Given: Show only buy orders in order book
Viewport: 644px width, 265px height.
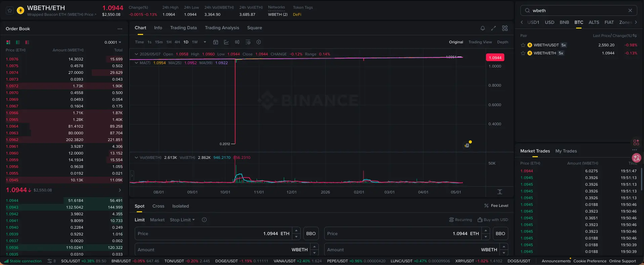Looking at the screenshot, I should (x=18, y=42).
